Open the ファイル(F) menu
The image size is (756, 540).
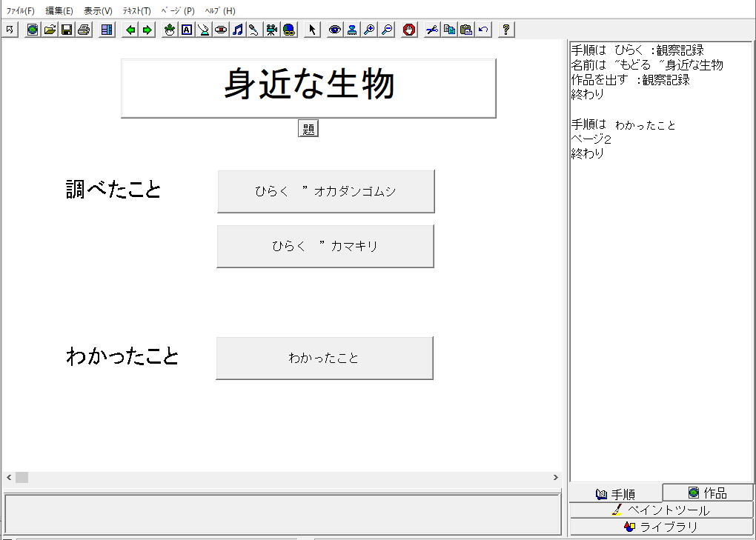pos(20,11)
